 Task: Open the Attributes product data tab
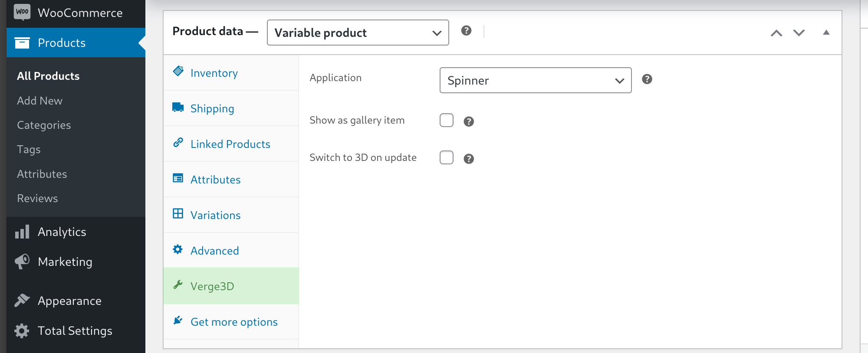coord(231,180)
